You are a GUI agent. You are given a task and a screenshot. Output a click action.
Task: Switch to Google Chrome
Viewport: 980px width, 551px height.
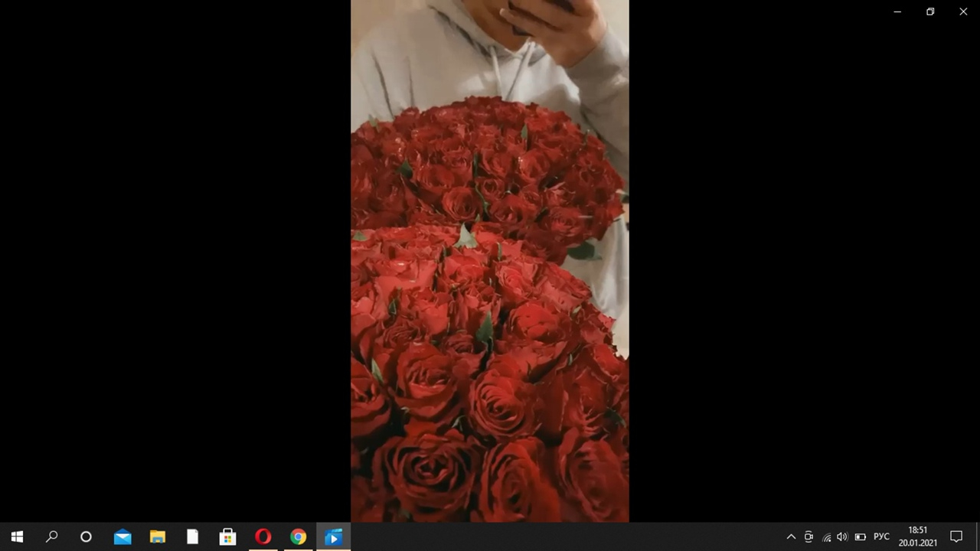pyautogui.click(x=298, y=537)
